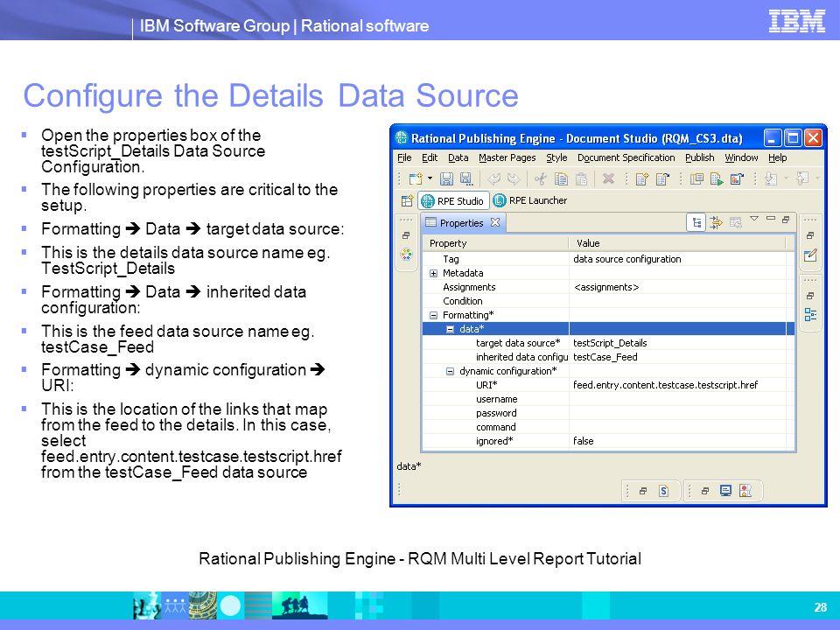Screen dimensions: 840x630
Task: Collapse the data* property group
Action: click(450, 329)
